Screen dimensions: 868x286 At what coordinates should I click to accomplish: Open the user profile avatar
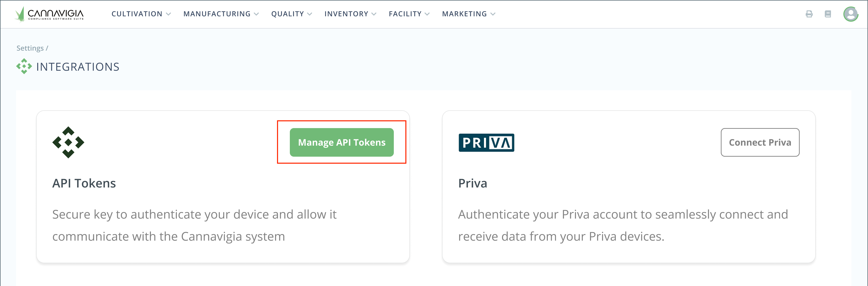tap(850, 14)
